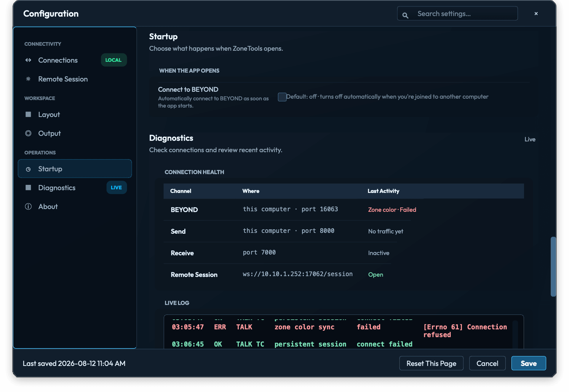Image resolution: width=569 pixels, height=392 pixels.
Task: Click the Remote Session asterisk icon
Action: 28,79
